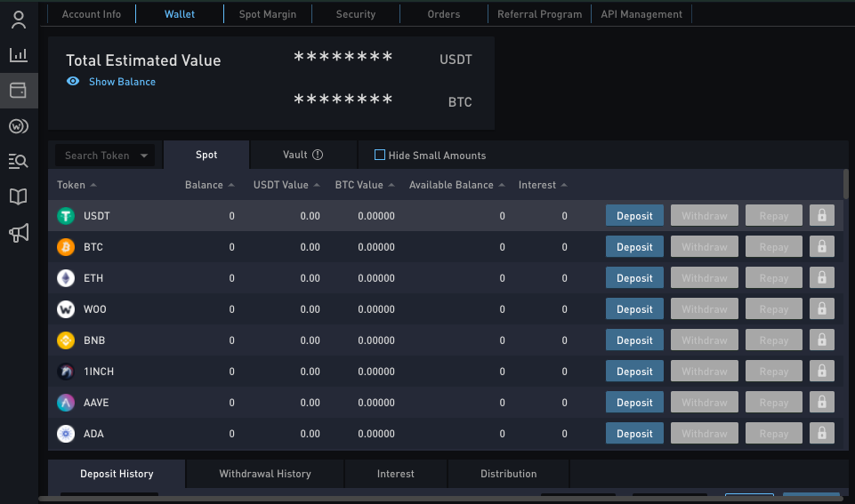Click Deposit for BTC

point(634,246)
